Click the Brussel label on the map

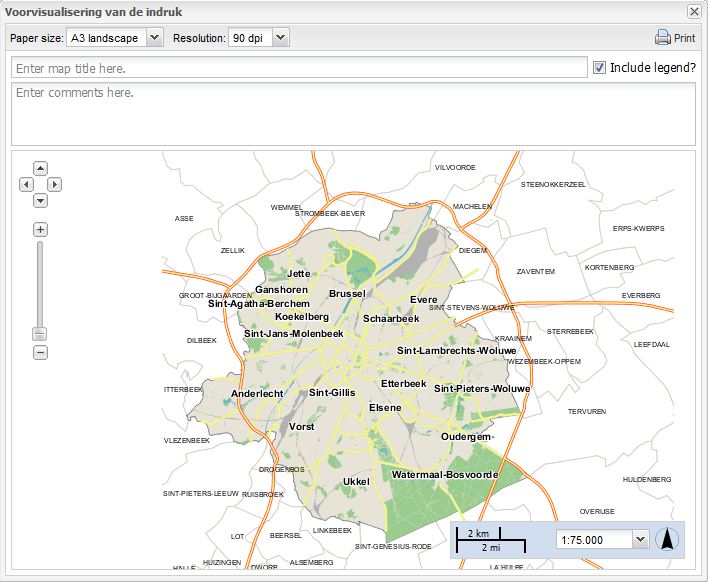pyautogui.click(x=348, y=294)
